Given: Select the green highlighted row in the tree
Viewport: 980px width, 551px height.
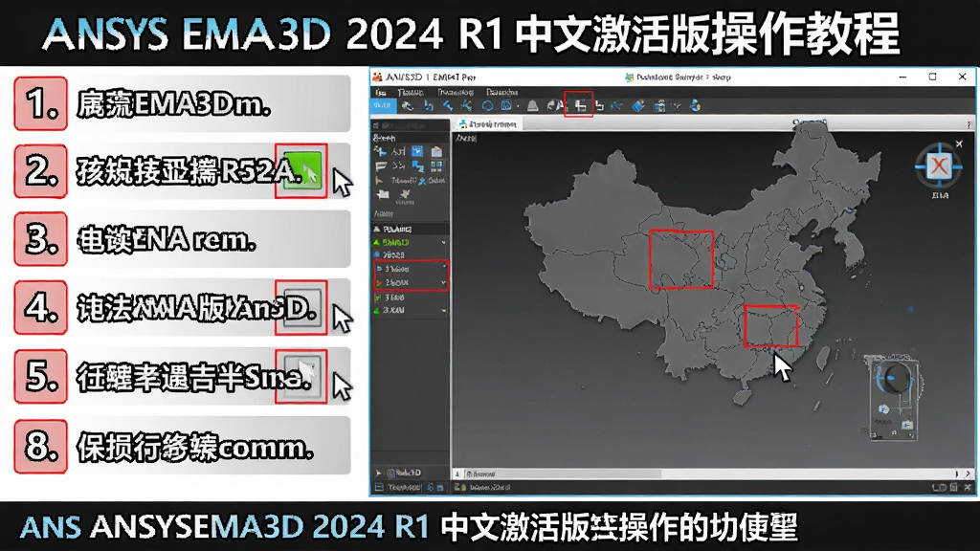Looking at the screenshot, I should 411,242.
